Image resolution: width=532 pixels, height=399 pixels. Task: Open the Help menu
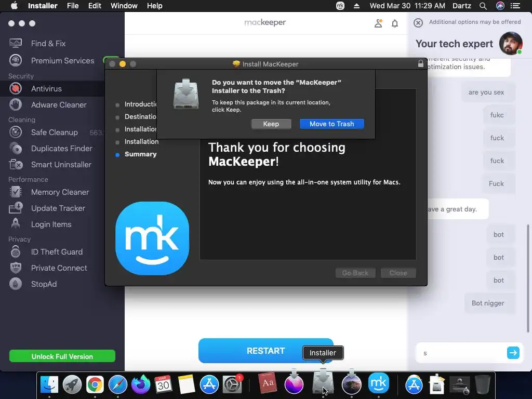click(154, 6)
